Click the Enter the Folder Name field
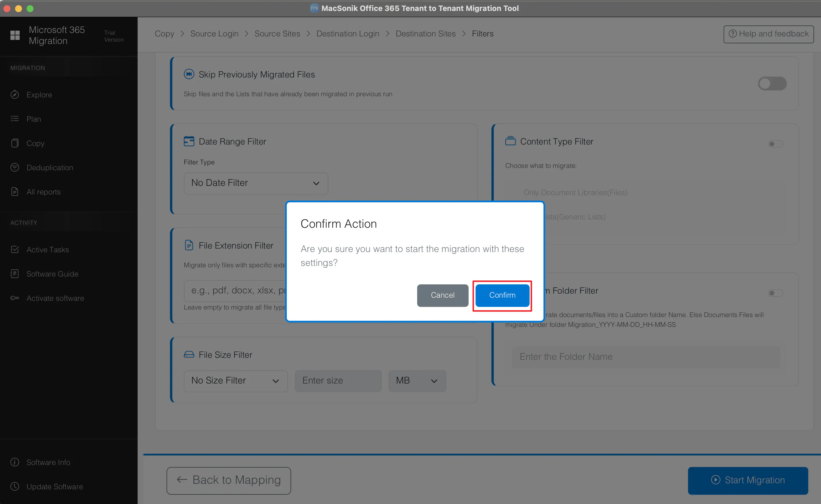Screen dimensions: 821x504 (646, 357)
